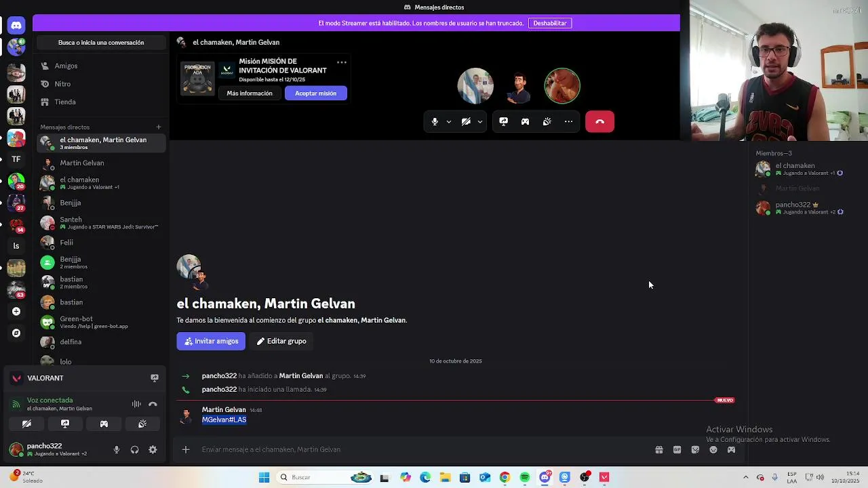
Task: Click Voz conectada connection status
Action: (x=50, y=400)
